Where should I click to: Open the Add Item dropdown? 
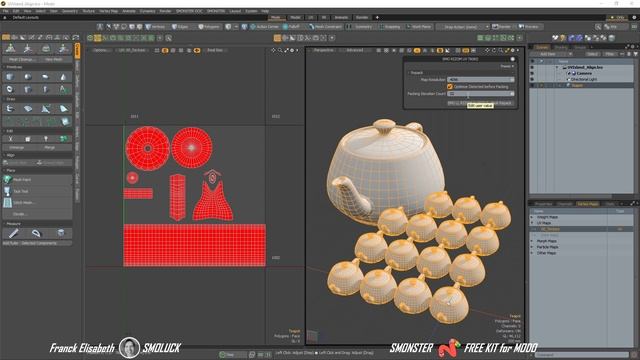(x=550, y=54)
